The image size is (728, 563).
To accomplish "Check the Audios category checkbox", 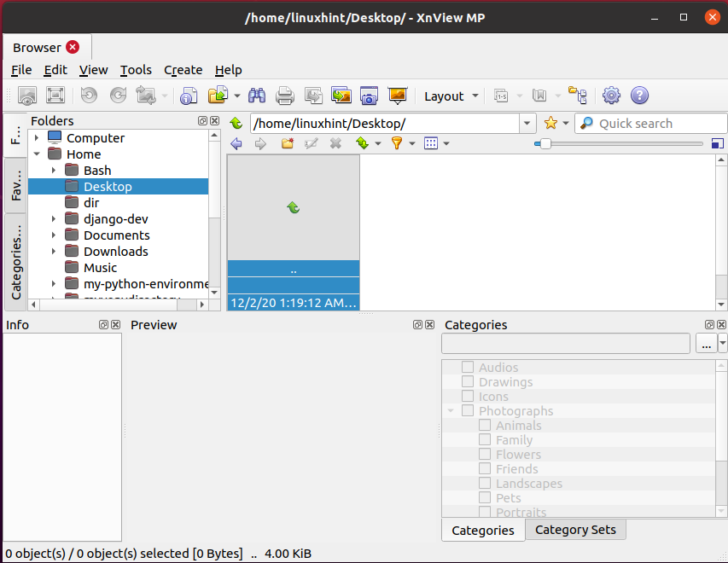I will coord(468,368).
